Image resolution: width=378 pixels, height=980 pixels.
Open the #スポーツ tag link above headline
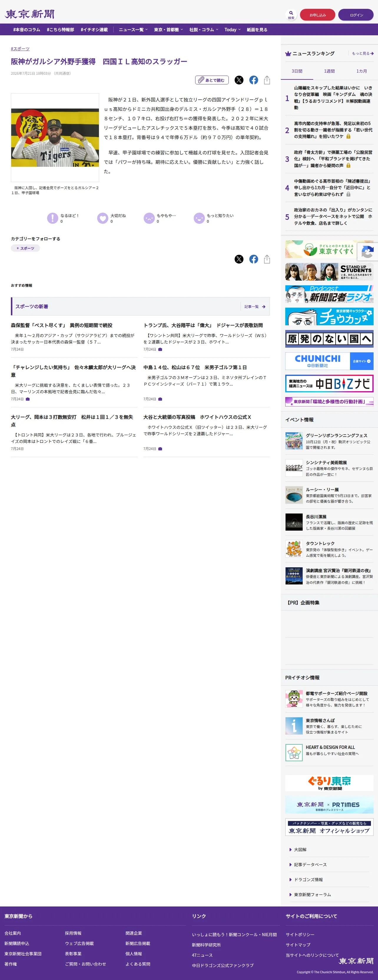point(20,49)
